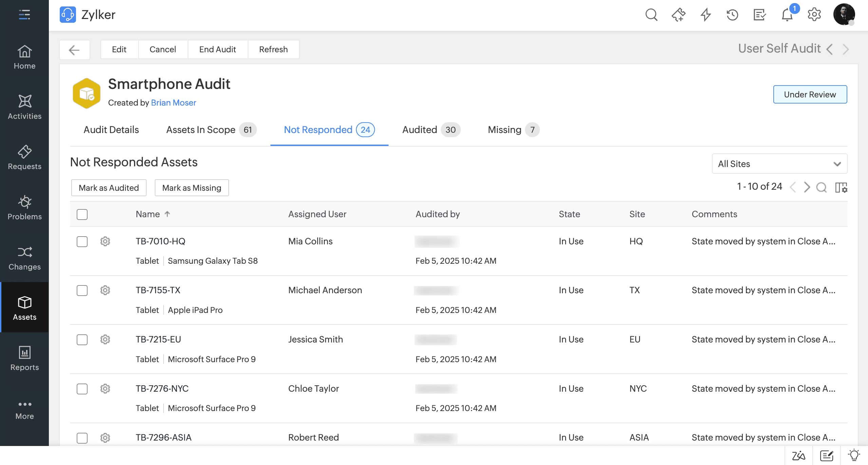Select checkbox for TB-7155-TX row
This screenshot has height=465, width=868.
(x=82, y=291)
